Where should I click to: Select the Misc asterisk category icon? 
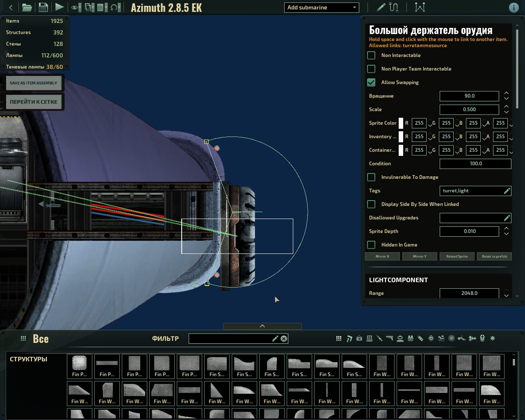click(x=493, y=338)
